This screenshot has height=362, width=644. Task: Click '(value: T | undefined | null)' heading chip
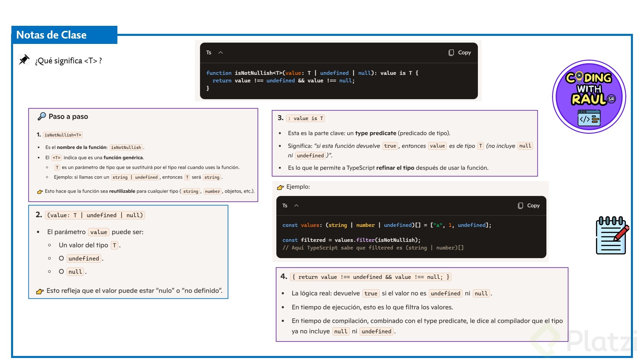pos(95,215)
